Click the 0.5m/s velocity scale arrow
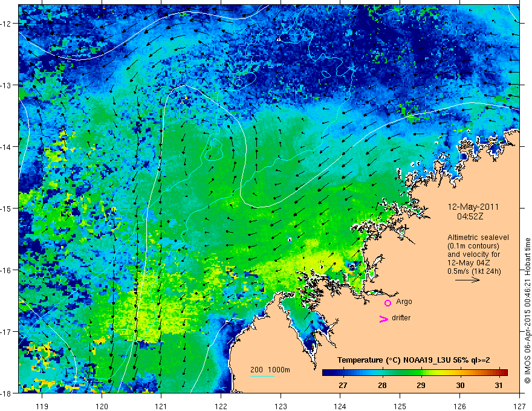This screenshot has height=411, width=532. (x=467, y=280)
